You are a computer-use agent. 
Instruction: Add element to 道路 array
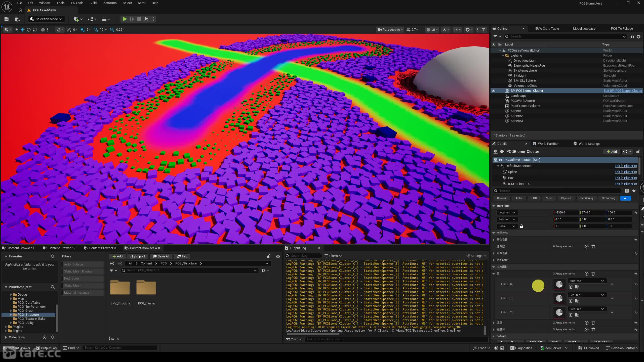tap(587, 323)
